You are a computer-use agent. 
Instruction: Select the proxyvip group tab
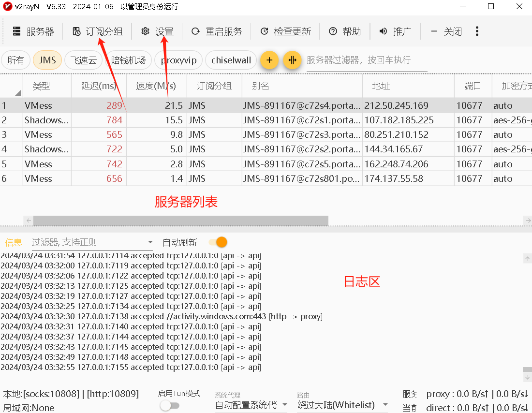tap(178, 60)
